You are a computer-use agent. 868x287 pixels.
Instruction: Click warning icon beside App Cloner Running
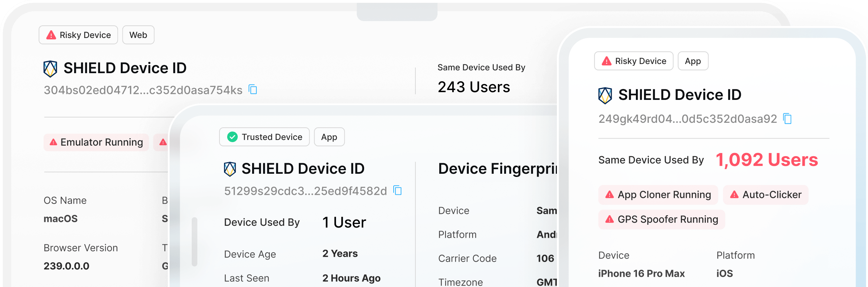pyautogui.click(x=610, y=194)
